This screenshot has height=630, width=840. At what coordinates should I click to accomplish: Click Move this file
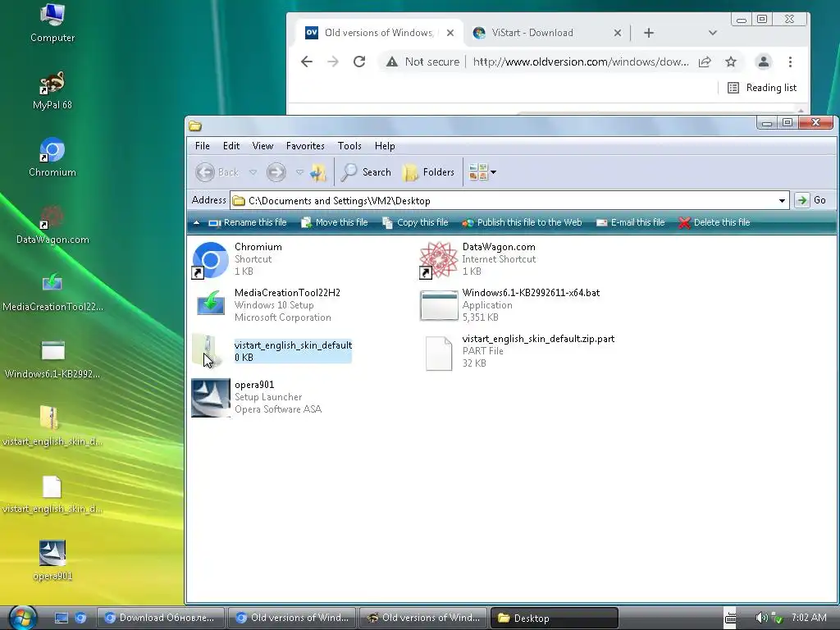tap(335, 222)
